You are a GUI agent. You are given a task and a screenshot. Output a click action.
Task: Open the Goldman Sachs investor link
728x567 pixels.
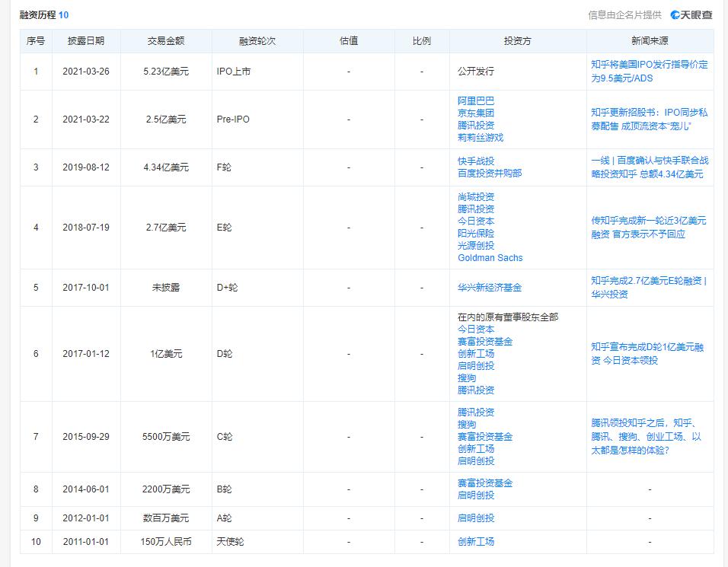point(490,258)
